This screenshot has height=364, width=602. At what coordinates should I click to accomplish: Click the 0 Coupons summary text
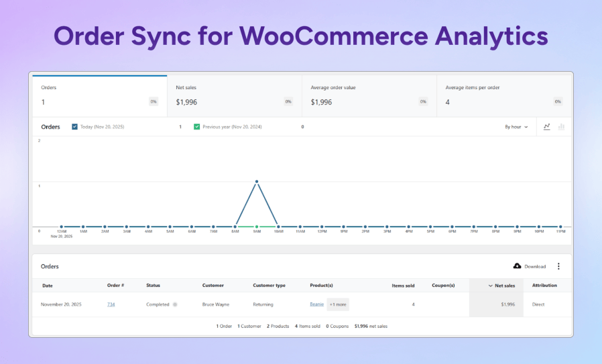tap(337, 326)
